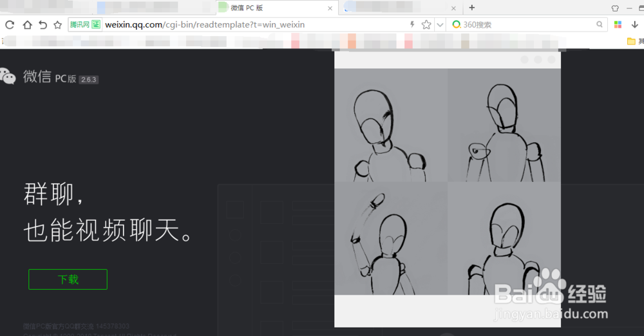Click the weixin.qq.com address bar
Image resolution: width=644 pixels, height=336 pixels.
[254, 24]
